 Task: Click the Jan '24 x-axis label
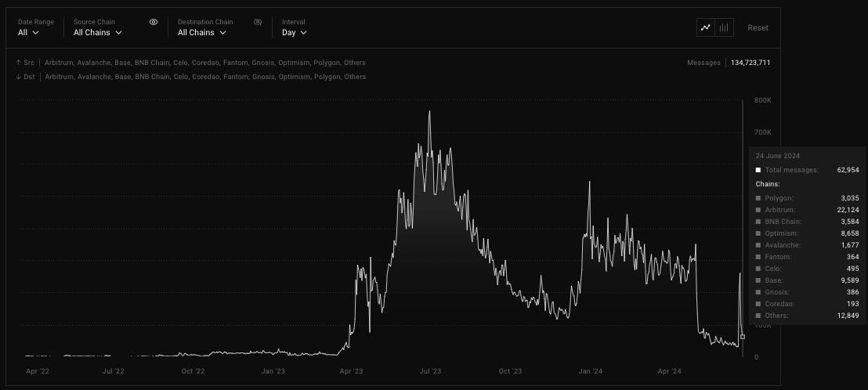(591, 371)
